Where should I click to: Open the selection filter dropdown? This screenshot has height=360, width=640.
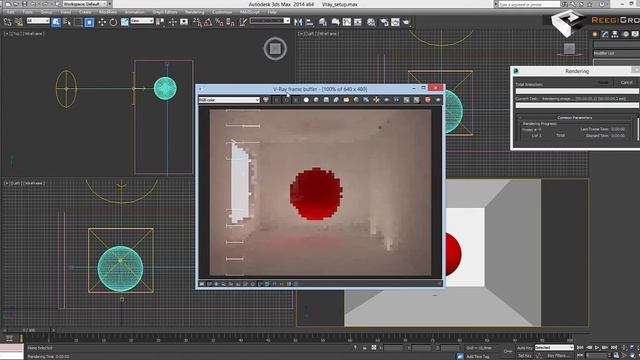point(38,21)
